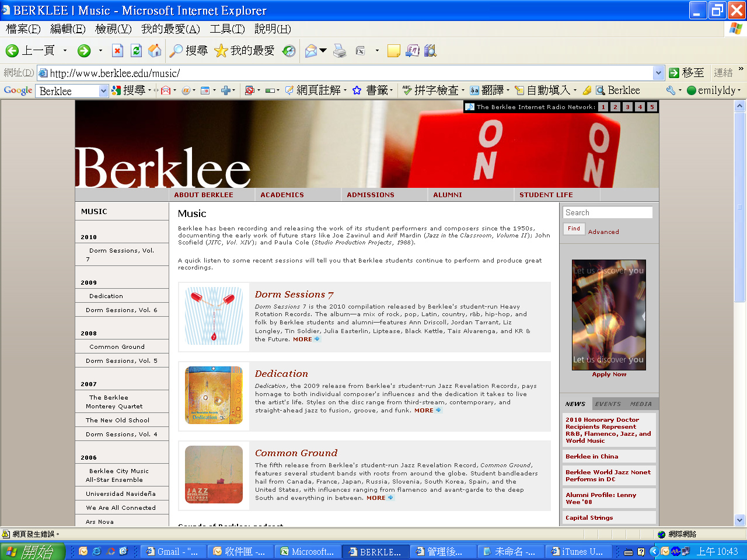Open sidebar link The New Old School
Image resolution: width=747 pixels, height=560 pixels.
tap(117, 420)
